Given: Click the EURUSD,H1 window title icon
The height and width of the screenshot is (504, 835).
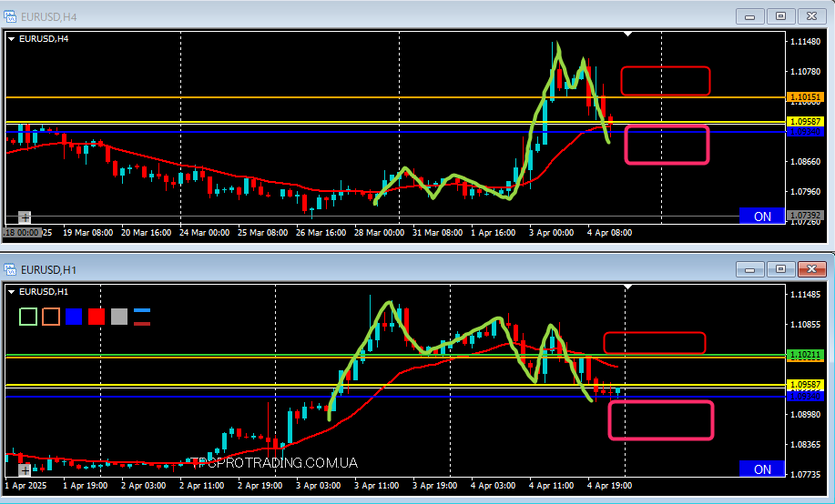Looking at the screenshot, I should tap(11, 269).
